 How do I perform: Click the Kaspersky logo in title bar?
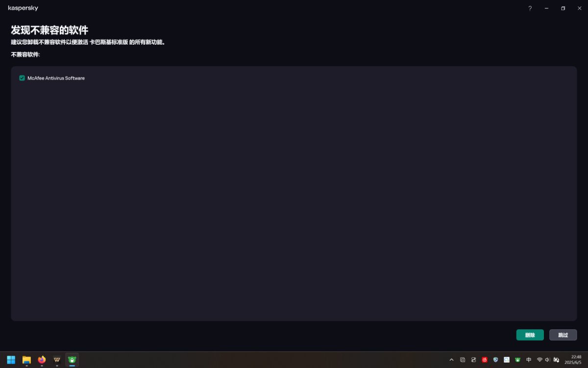(x=23, y=8)
